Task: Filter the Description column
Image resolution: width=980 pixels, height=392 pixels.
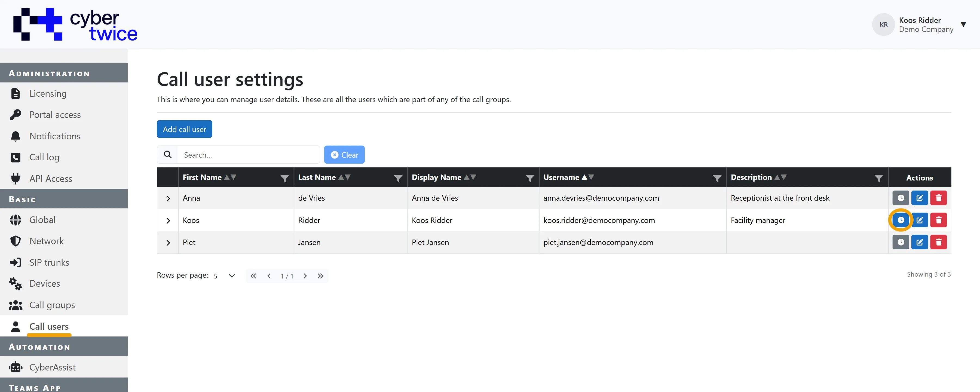Action: 878,178
